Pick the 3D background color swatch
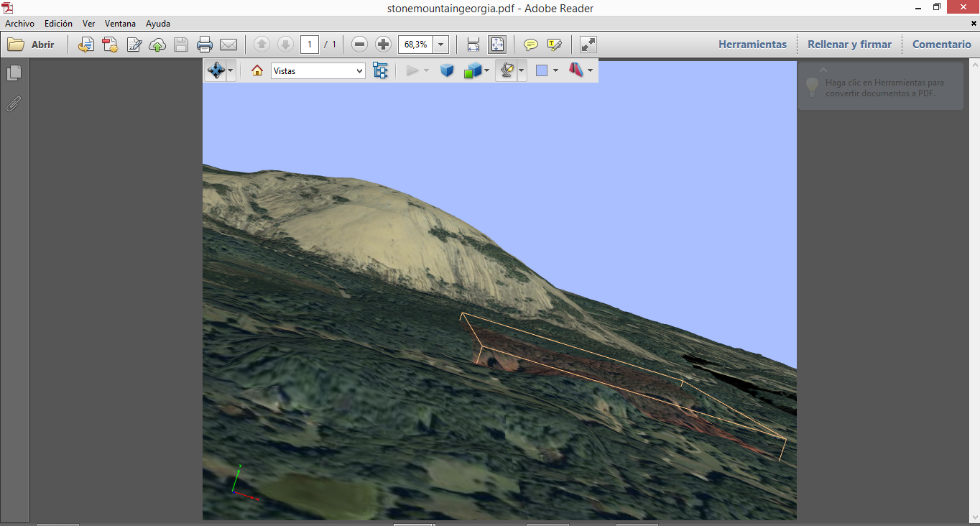 [542, 70]
